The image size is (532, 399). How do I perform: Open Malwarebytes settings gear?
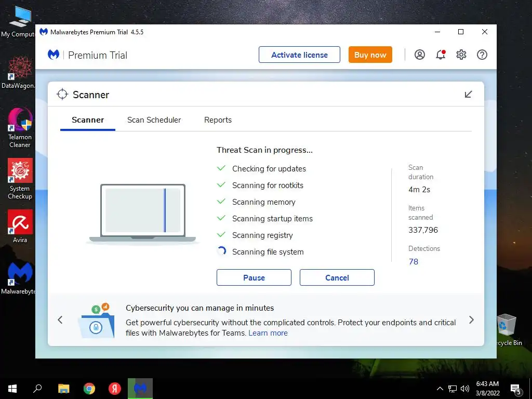tap(461, 55)
